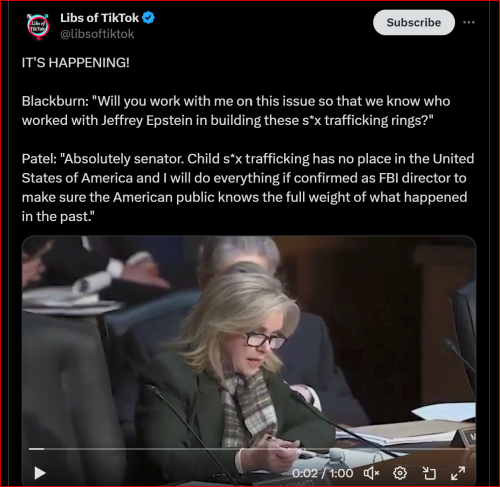Click the "IT'S HAPPENING!" post text
The width and height of the screenshot is (500, 487).
tap(76, 63)
